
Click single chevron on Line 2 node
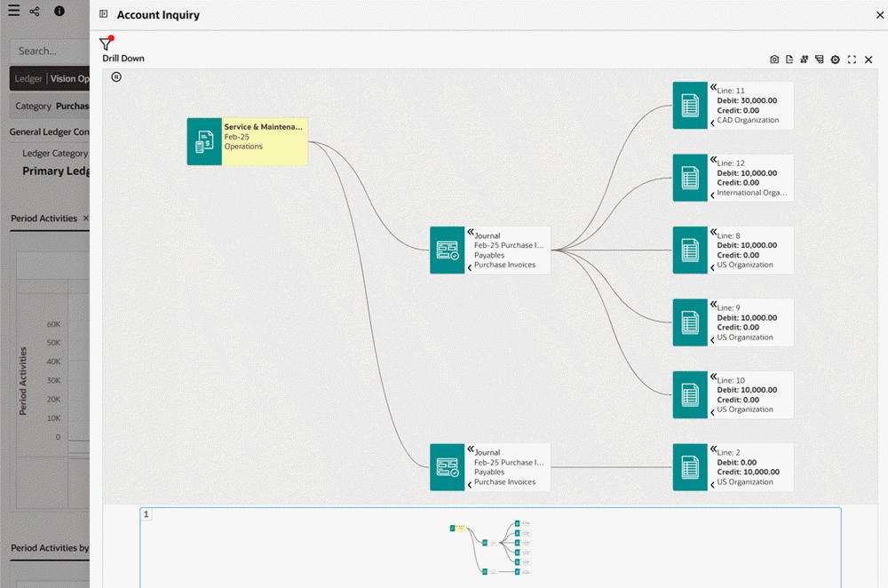712,485
